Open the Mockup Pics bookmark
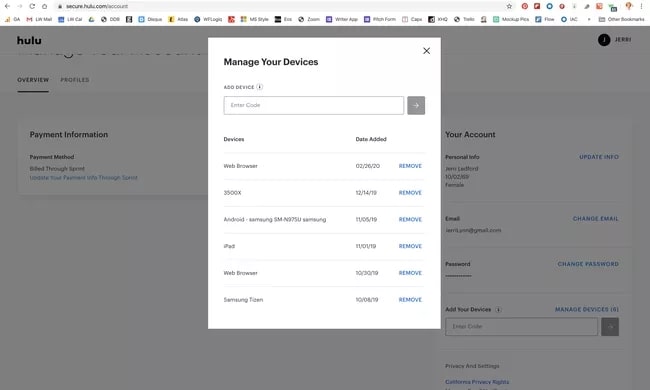650x390 pixels. click(x=511, y=19)
